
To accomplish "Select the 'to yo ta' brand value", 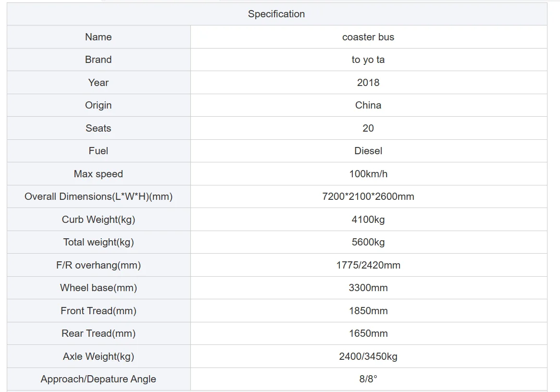I will click(x=368, y=60).
